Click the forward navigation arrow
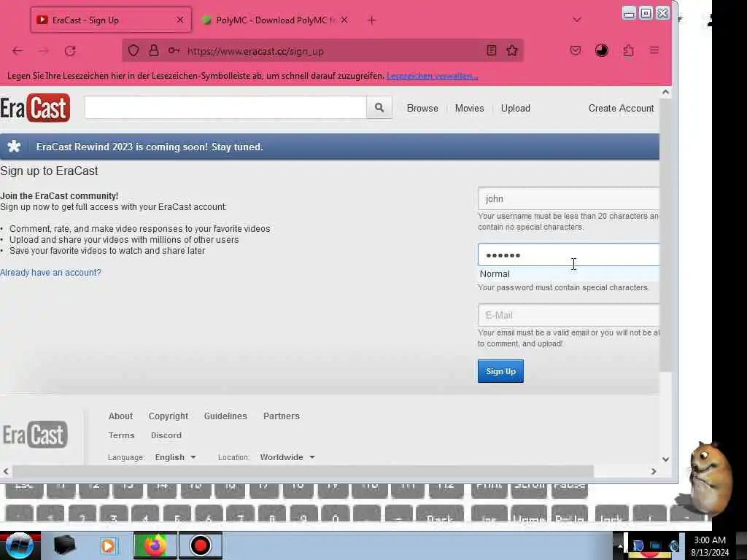Viewport: 747px width, 560px height. 43,50
